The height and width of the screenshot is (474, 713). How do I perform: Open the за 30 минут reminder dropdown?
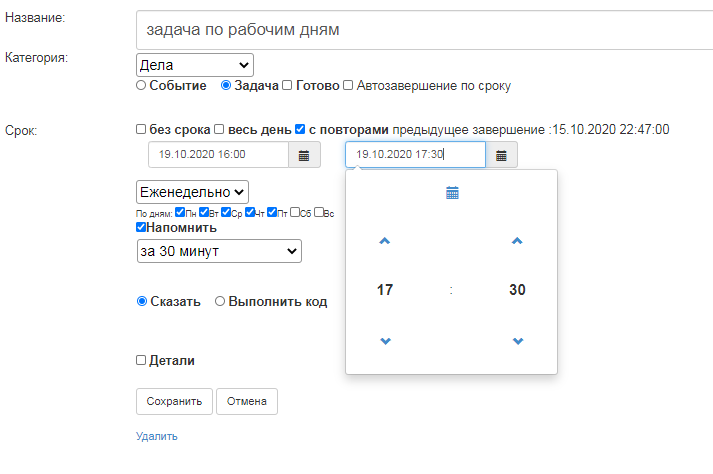click(219, 251)
